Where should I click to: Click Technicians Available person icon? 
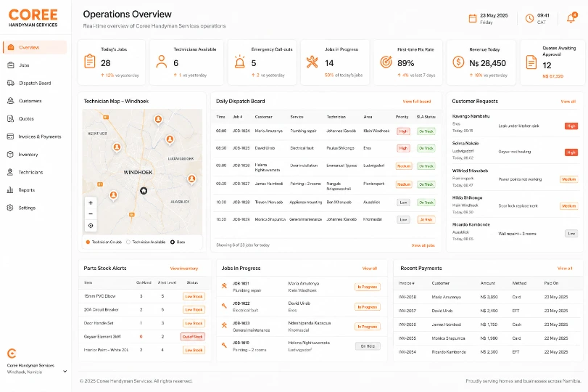[162, 62]
